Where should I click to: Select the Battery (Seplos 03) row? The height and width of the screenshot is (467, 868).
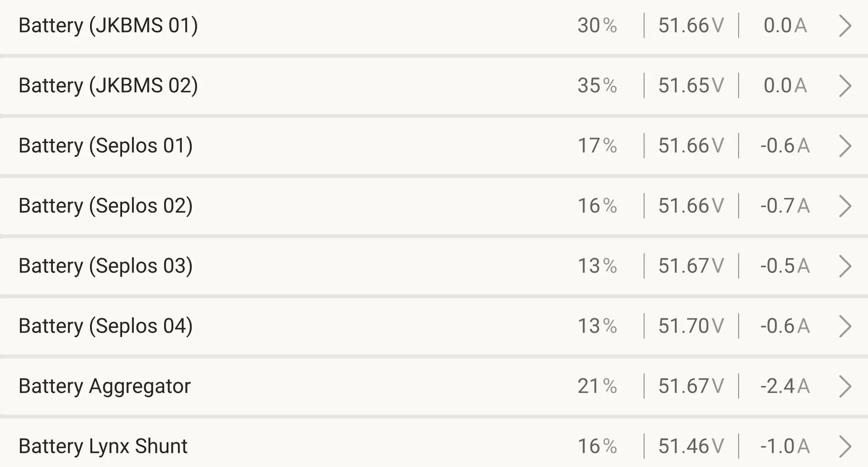tap(105, 266)
